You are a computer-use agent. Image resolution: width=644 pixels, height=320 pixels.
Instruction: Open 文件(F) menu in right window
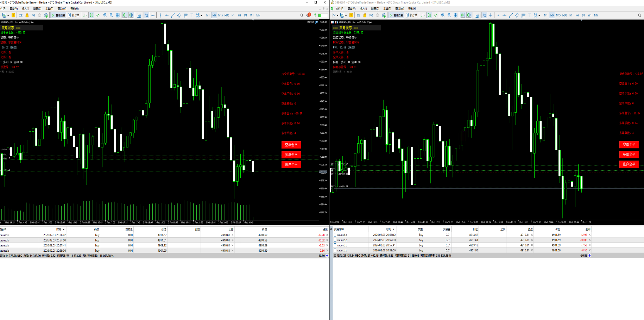[x=340, y=8]
